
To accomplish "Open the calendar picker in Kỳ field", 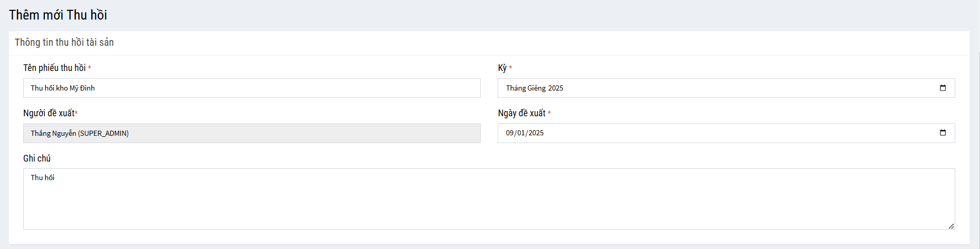I will click(942, 88).
